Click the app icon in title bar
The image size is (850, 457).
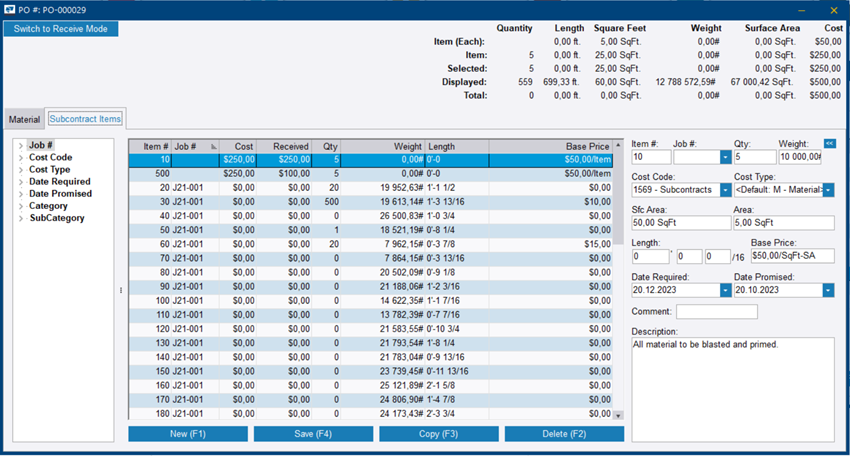point(10,9)
